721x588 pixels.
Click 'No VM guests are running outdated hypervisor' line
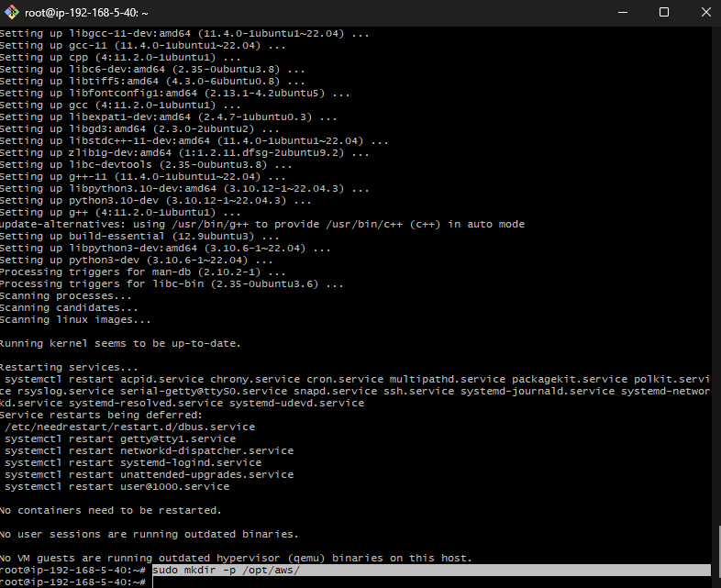(236, 558)
